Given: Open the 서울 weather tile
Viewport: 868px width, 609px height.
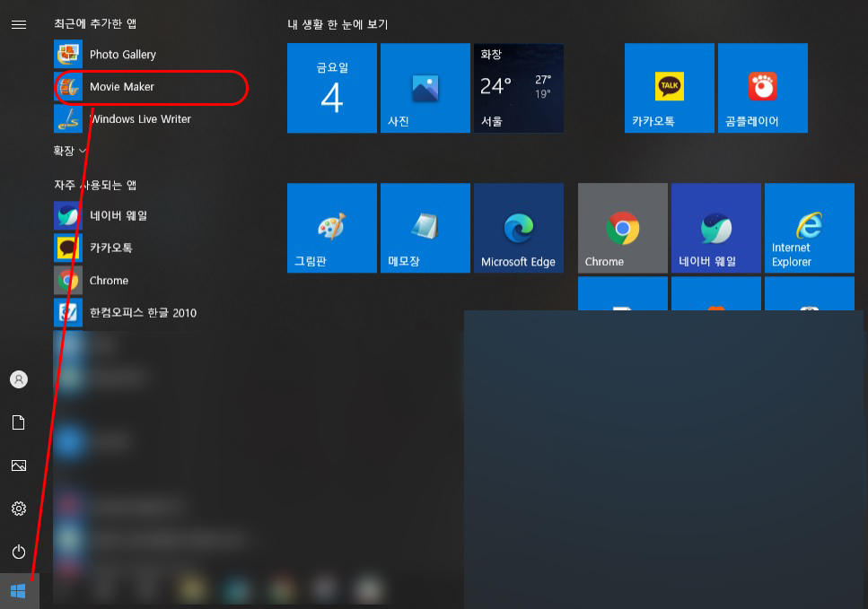Looking at the screenshot, I should [519, 88].
